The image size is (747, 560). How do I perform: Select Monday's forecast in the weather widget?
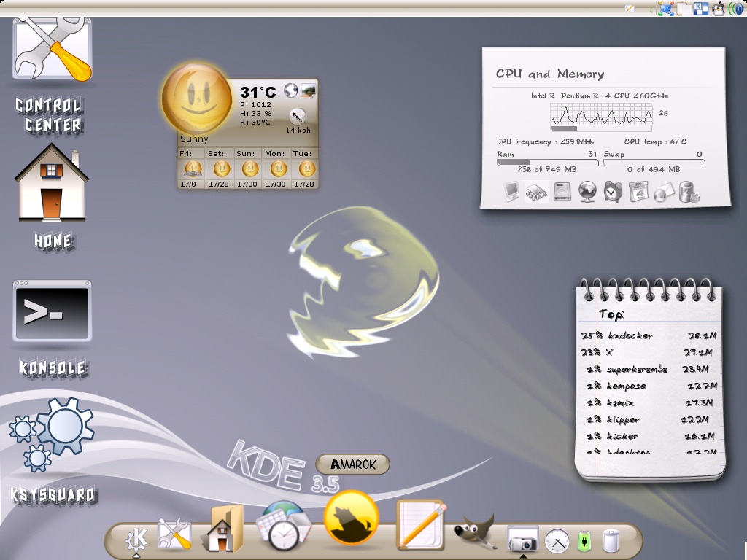[276, 168]
